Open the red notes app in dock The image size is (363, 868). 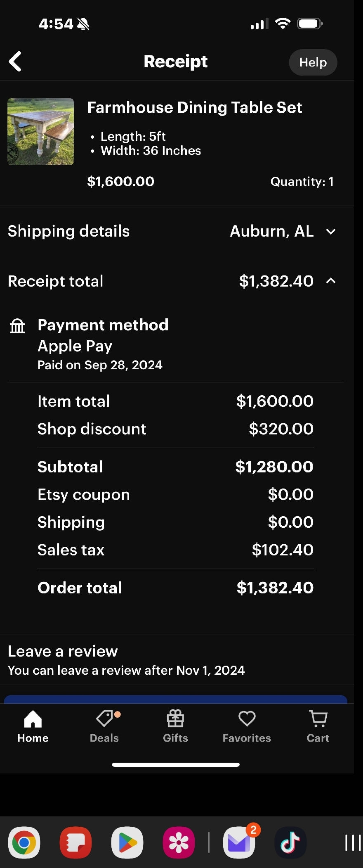tap(75, 842)
